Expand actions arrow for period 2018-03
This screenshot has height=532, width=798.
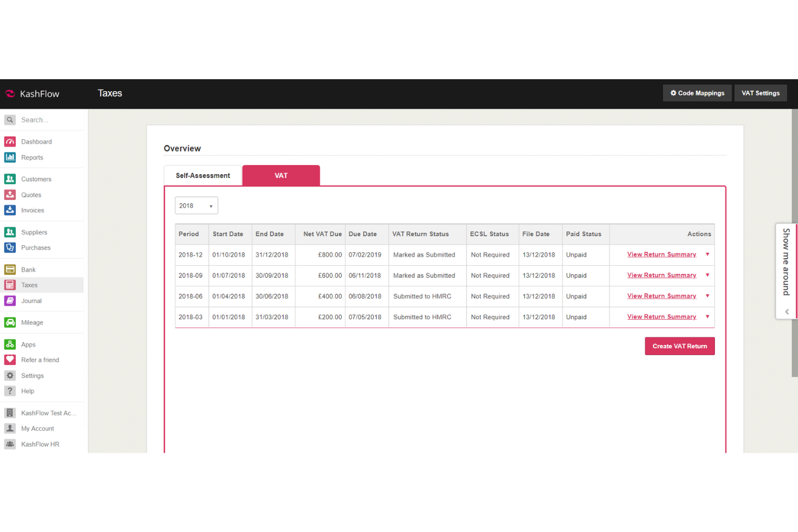click(707, 316)
